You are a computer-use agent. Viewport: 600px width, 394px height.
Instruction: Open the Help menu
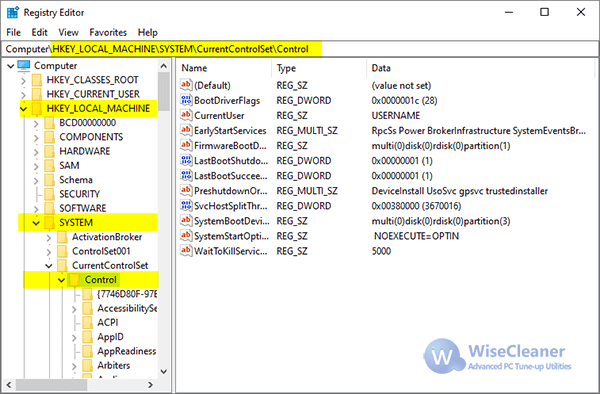(x=148, y=33)
